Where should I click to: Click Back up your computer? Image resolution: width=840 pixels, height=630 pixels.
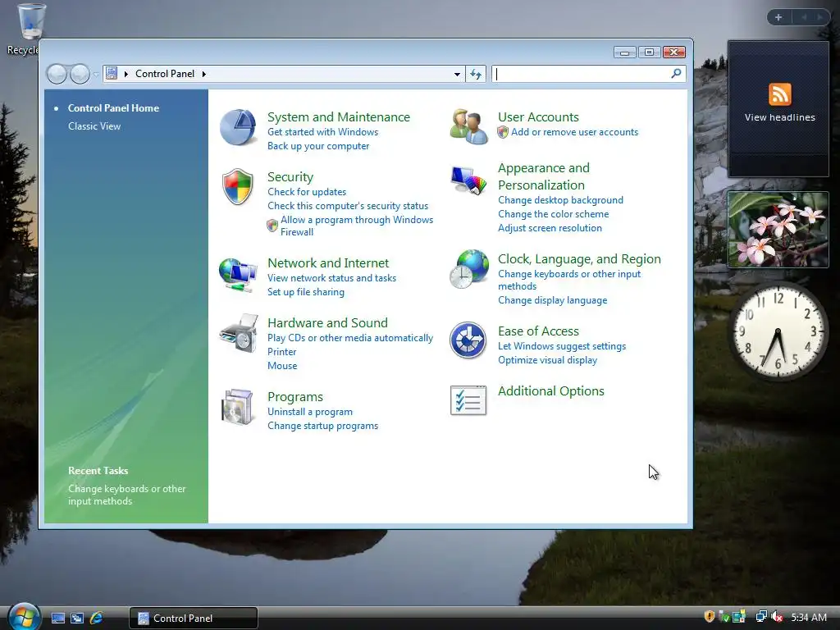[318, 146]
